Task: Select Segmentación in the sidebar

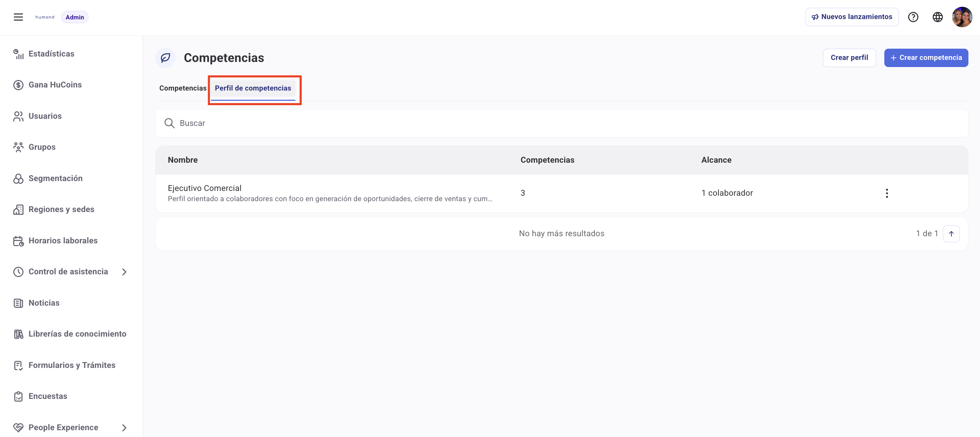Action: [x=56, y=178]
